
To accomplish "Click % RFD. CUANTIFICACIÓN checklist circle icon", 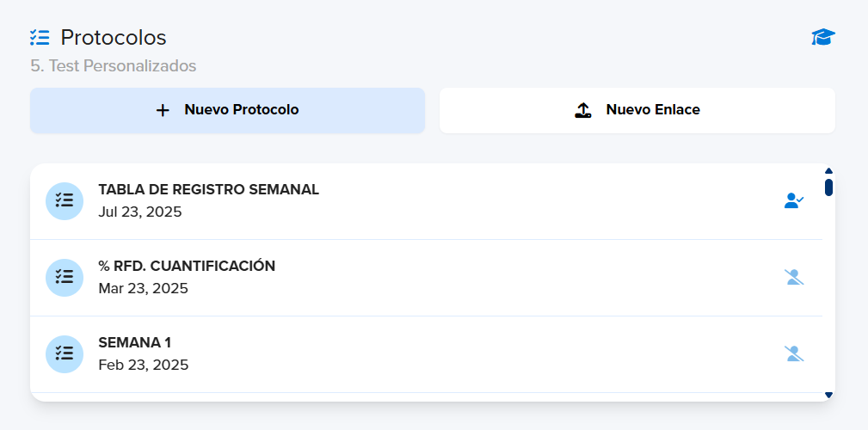I will pos(65,277).
